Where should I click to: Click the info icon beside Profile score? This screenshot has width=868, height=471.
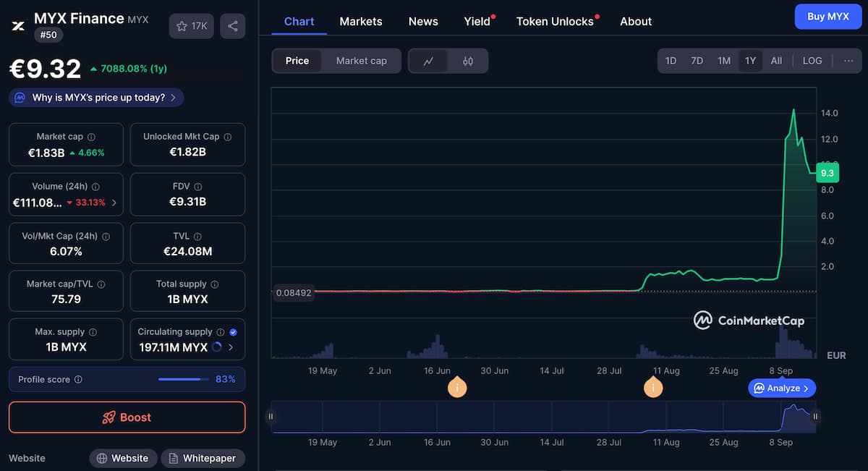(78, 379)
